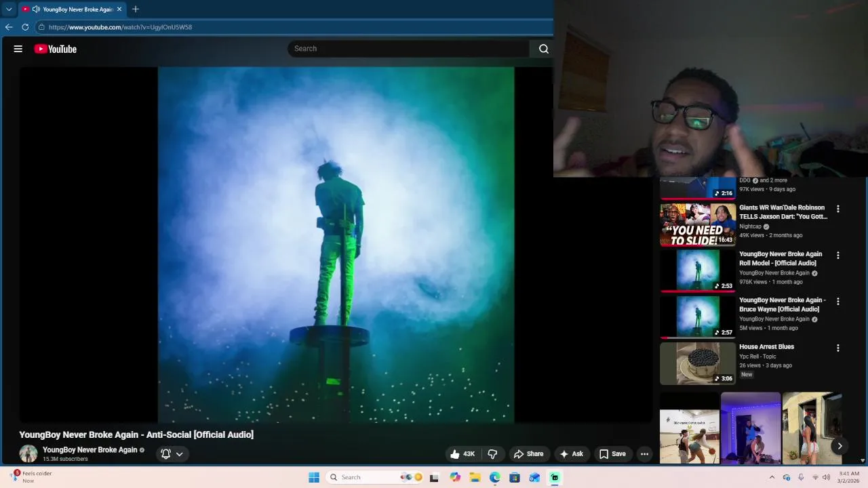The image size is (868, 488).
Task: Open File Explorer from the taskbar
Action: (475, 477)
